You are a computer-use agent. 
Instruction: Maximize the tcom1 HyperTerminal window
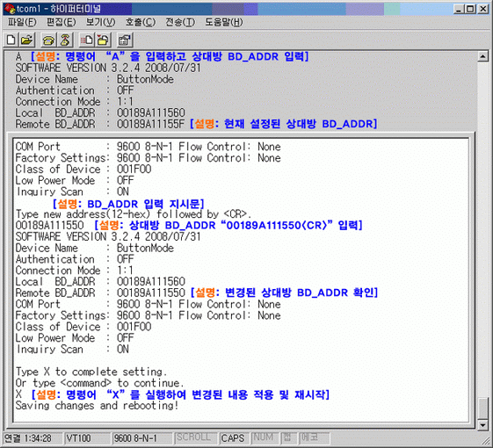point(470,9)
